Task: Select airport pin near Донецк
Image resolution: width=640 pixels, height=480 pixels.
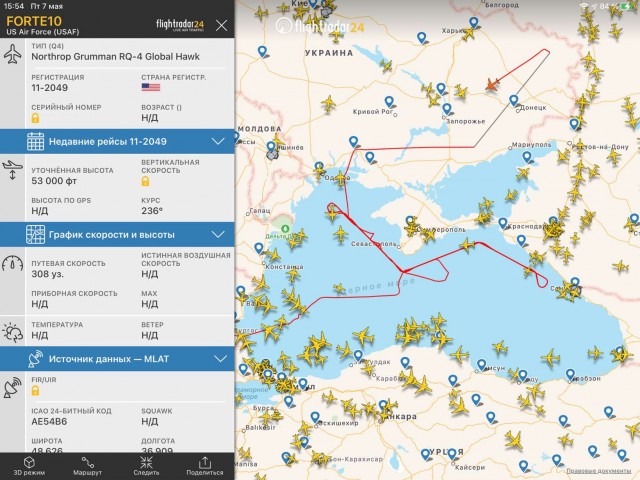Action: tap(514, 100)
